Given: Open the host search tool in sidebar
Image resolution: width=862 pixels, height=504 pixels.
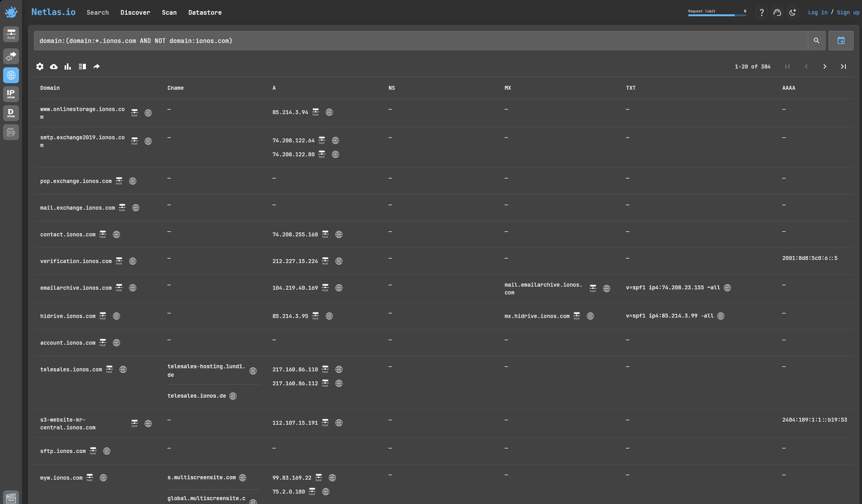Looking at the screenshot, I should 11,34.
